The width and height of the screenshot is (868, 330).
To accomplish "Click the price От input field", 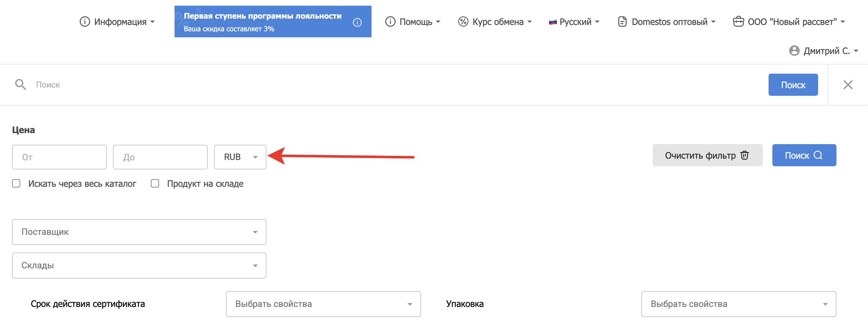I will (59, 157).
